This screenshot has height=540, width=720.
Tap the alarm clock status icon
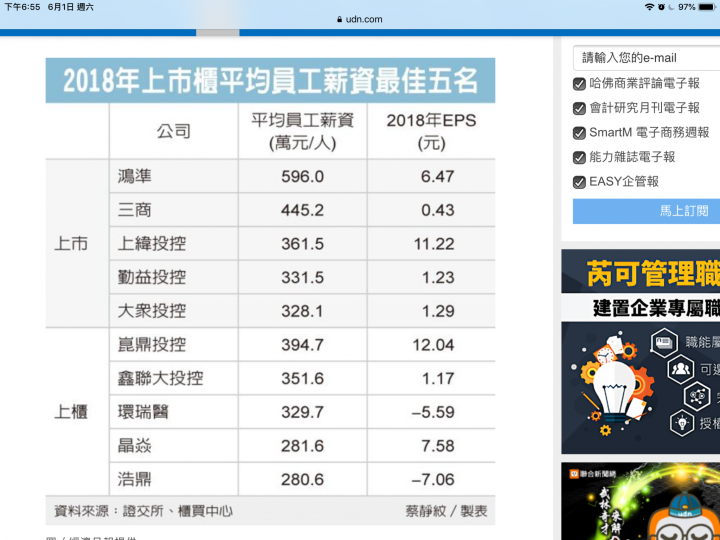pyautogui.click(x=661, y=7)
